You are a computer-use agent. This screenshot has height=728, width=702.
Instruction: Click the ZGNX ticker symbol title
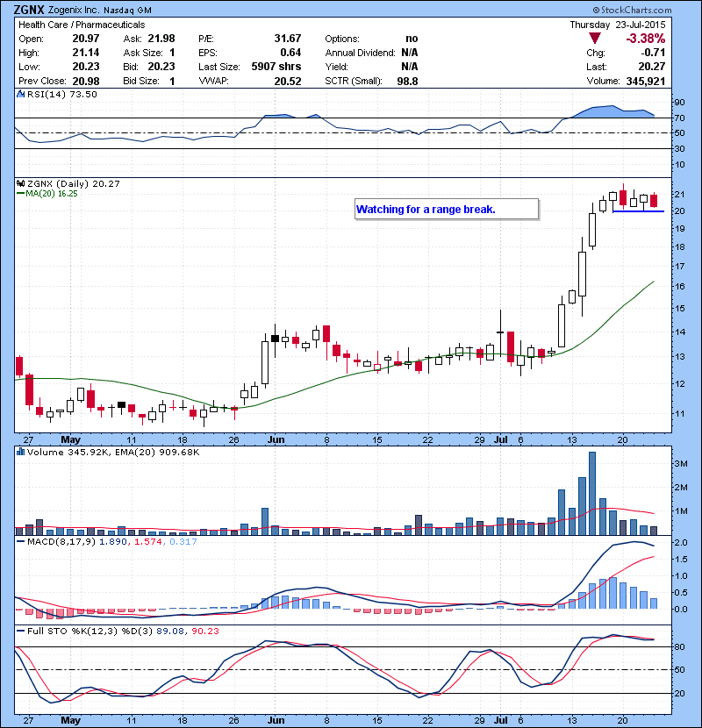click(x=29, y=10)
